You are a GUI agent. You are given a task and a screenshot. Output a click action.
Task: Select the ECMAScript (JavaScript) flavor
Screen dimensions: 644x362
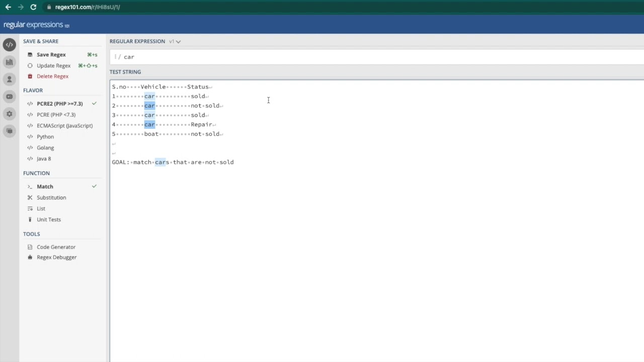64,126
